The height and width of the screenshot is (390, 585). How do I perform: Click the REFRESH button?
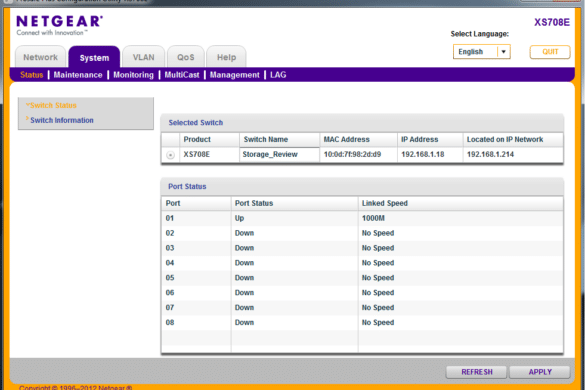point(476,372)
